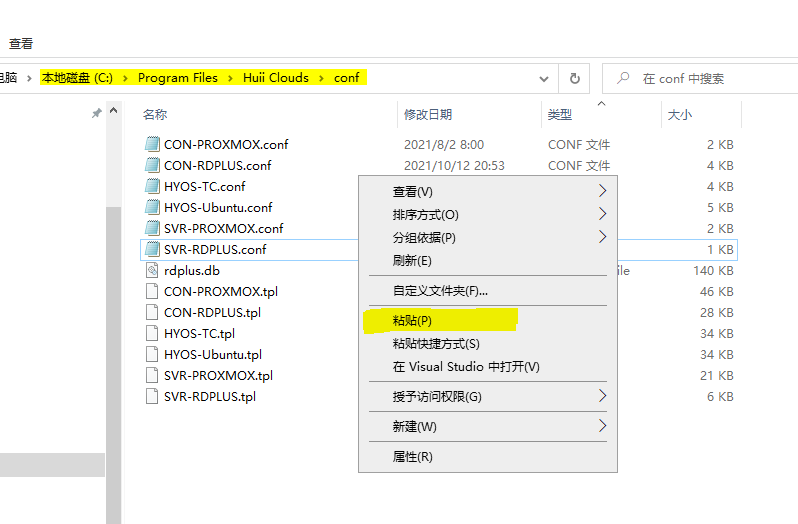Screen dimensions: 798x524
Task: Click the SVR-RDPLUS.tpl file icon
Action: [x=152, y=396]
